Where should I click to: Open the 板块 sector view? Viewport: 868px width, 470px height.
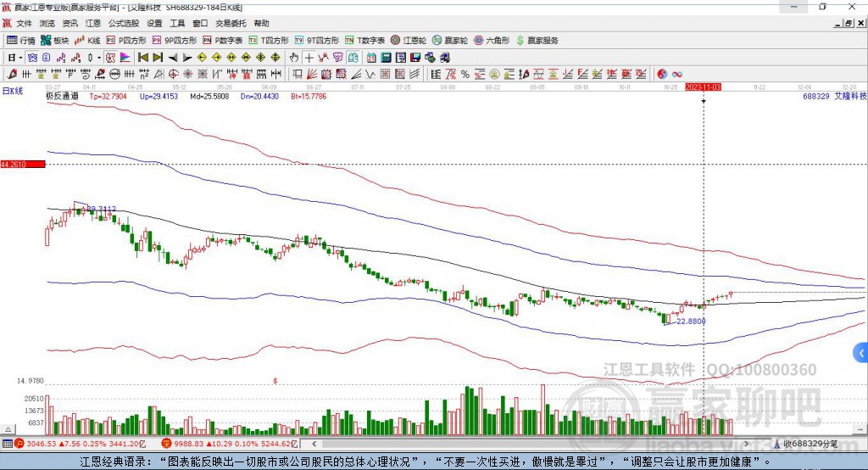coord(55,41)
